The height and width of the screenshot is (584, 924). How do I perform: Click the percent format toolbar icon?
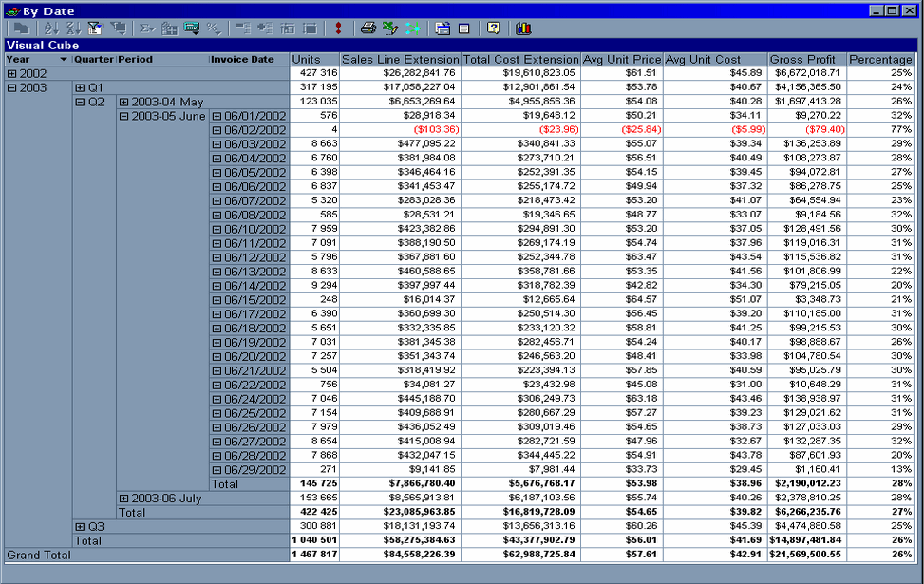(x=214, y=28)
